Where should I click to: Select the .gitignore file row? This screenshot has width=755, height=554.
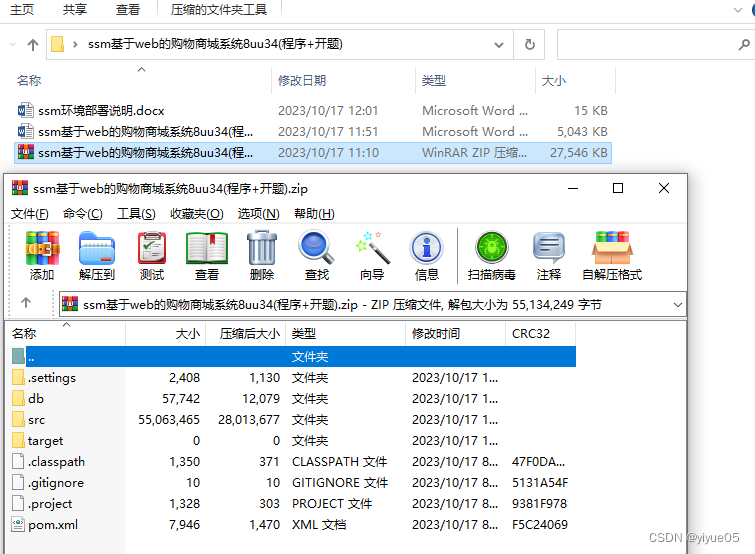pos(293,482)
